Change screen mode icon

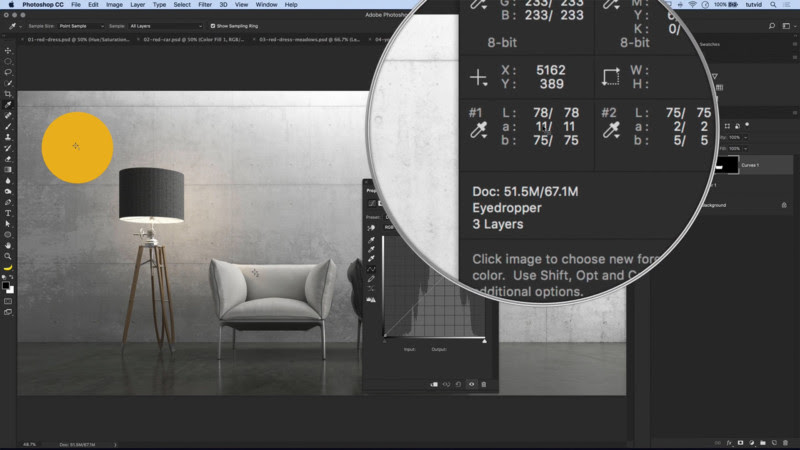click(x=8, y=312)
